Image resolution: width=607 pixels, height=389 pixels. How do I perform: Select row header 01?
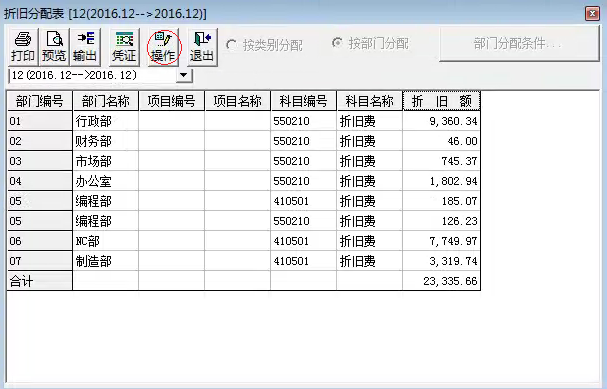coord(39,121)
